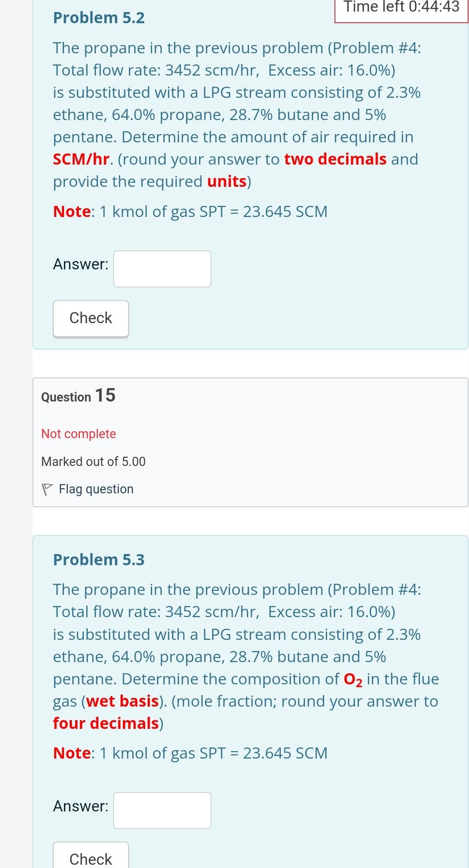Viewport: 469px width, 868px height.
Task: Click the Marked out of 5.00 text
Action: [x=93, y=461]
